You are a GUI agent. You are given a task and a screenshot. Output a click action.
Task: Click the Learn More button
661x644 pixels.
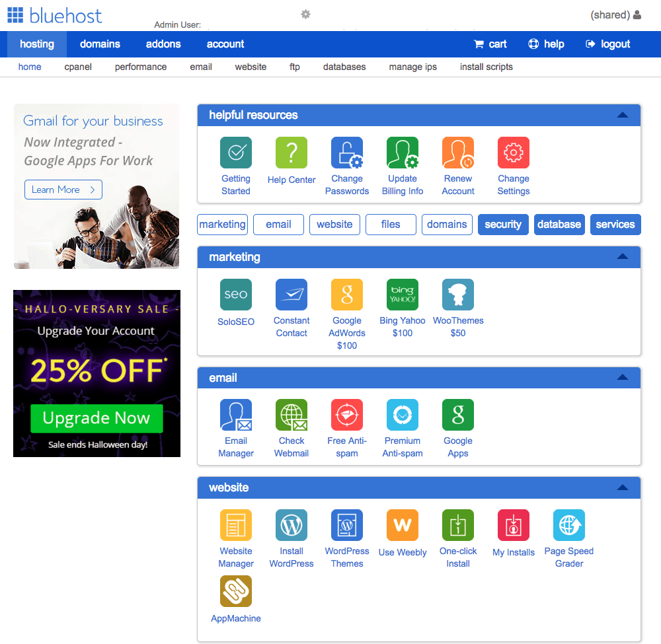tap(63, 190)
